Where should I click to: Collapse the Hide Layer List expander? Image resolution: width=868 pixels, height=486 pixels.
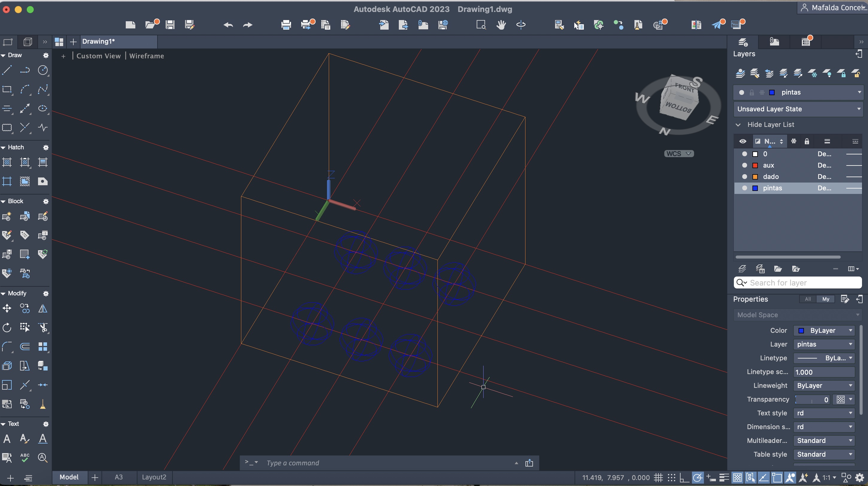[738, 124]
